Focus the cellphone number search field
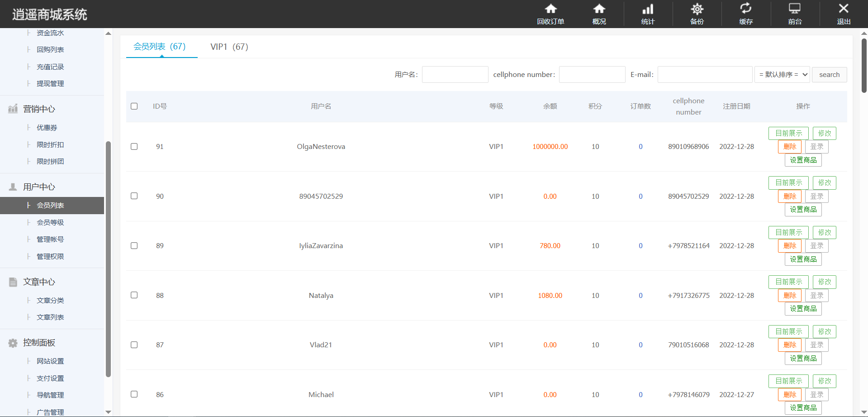 pyautogui.click(x=592, y=75)
